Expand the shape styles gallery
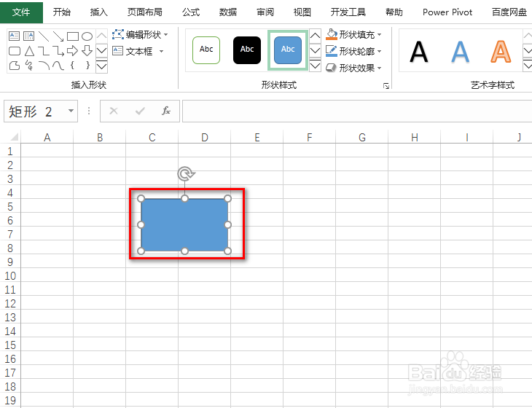 pos(316,65)
